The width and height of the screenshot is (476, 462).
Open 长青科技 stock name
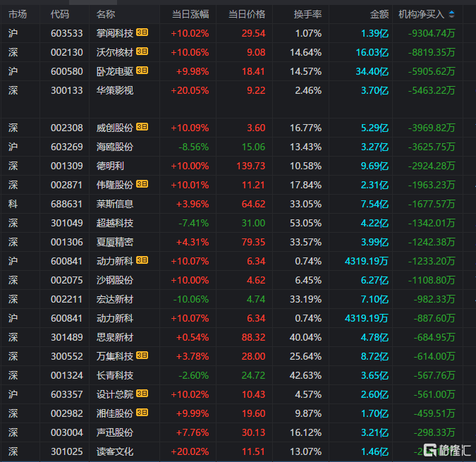click(x=115, y=375)
